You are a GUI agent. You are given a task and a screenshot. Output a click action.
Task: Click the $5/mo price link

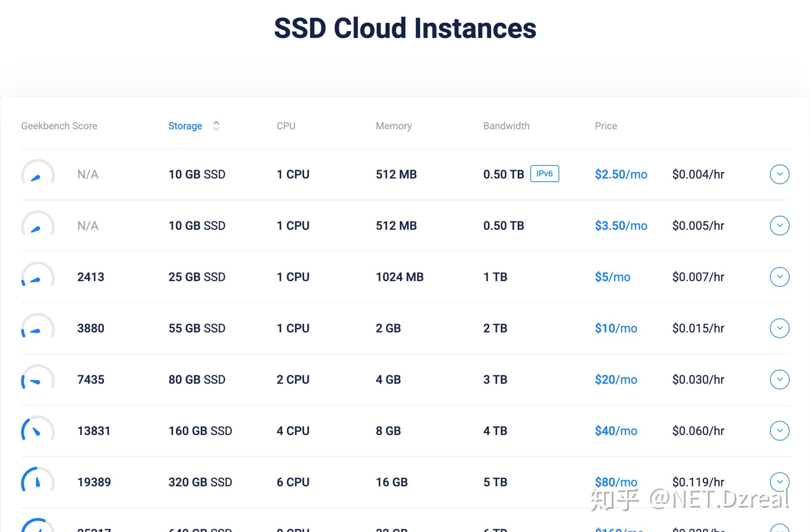tap(612, 277)
